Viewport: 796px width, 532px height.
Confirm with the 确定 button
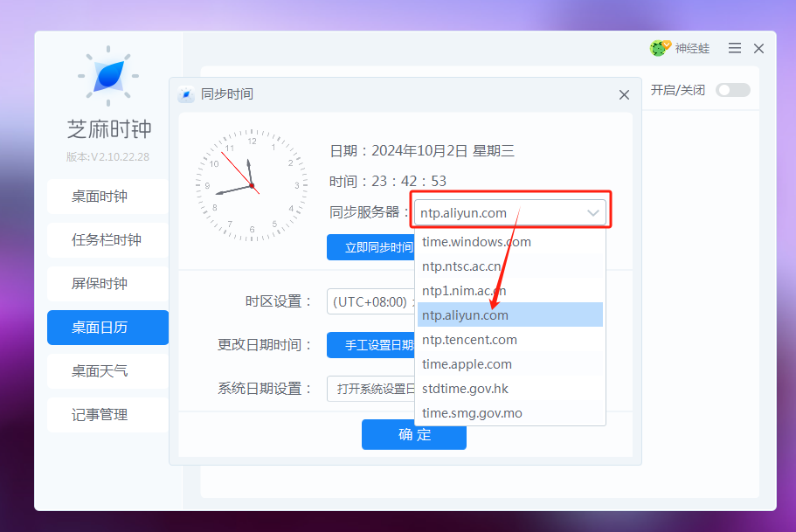[413, 435]
